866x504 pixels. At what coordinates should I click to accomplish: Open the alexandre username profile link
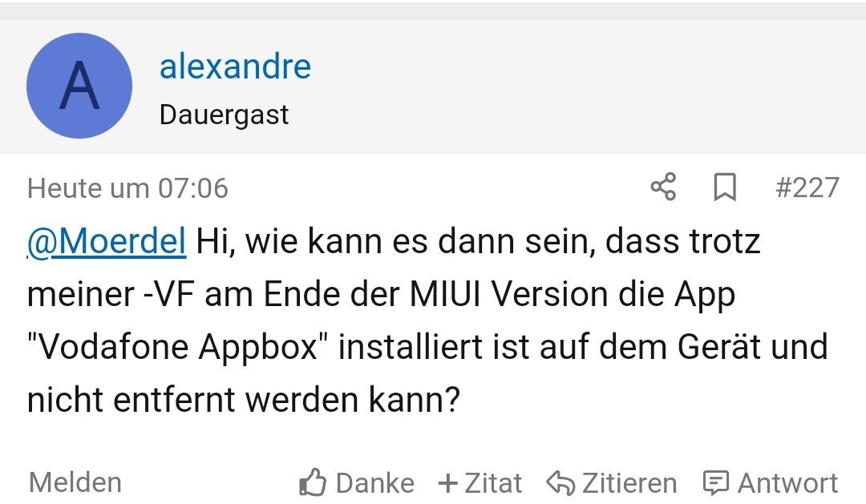(x=235, y=66)
